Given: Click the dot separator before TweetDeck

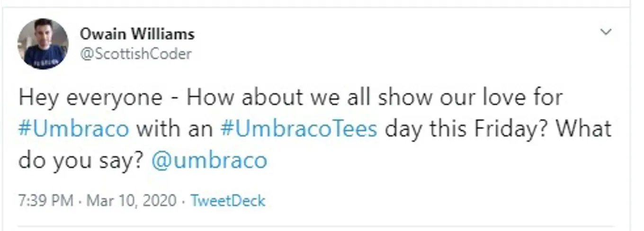Looking at the screenshot, I should 183,201.
